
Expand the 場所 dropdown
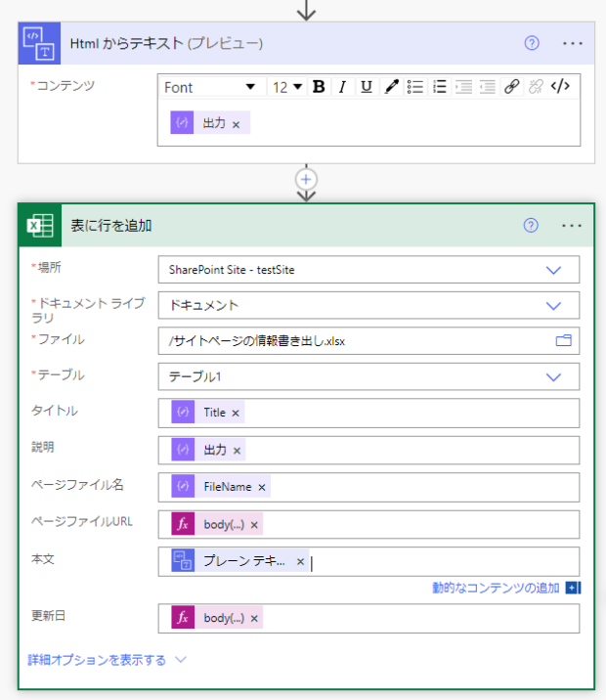click(553, 270)
